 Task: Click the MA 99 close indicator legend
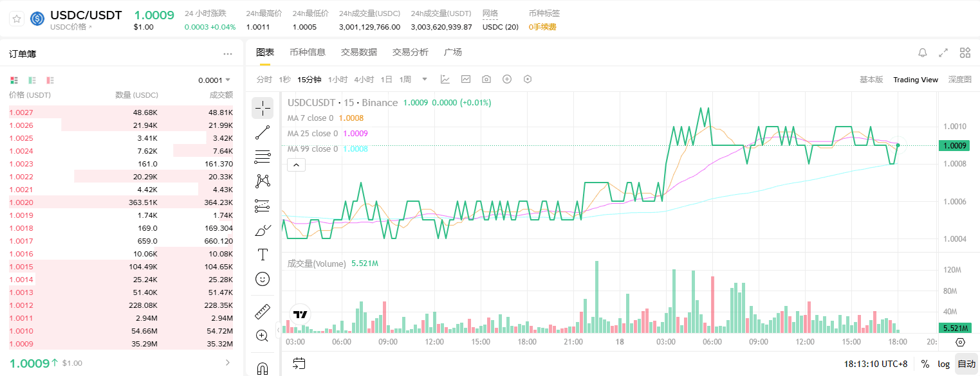(x=328, y=149)
